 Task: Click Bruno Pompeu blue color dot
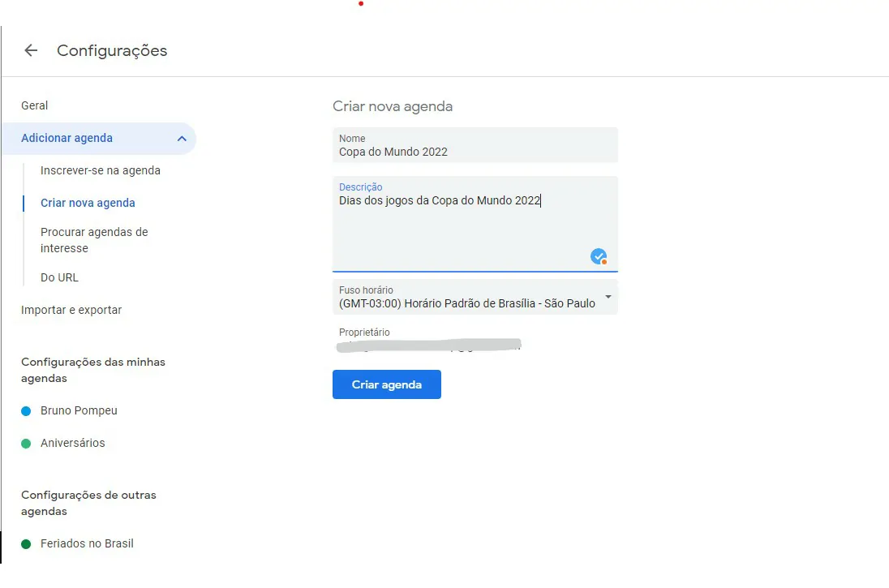[26, 411]
